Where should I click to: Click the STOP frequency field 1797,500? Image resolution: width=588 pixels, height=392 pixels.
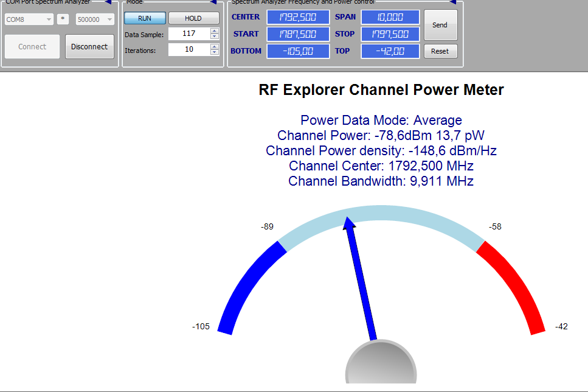390,34
